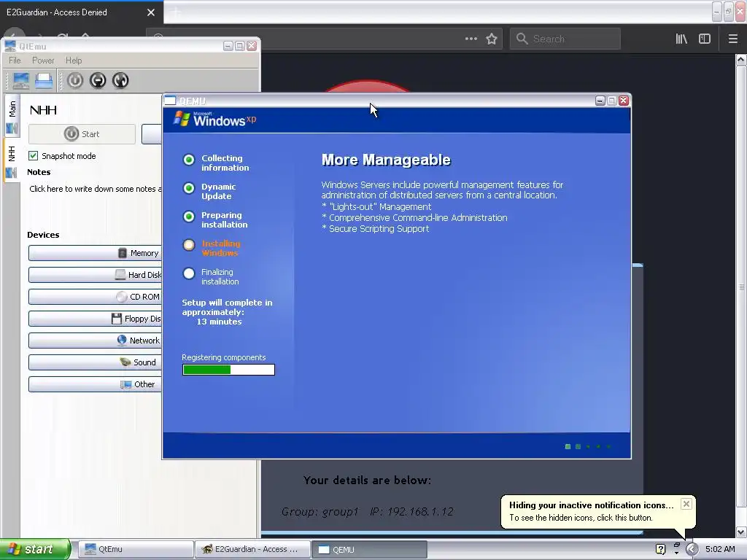This screenshot has width=747, height=560.
Task: Select the Finalizing installation step indicator
Action: pos(189,273)
